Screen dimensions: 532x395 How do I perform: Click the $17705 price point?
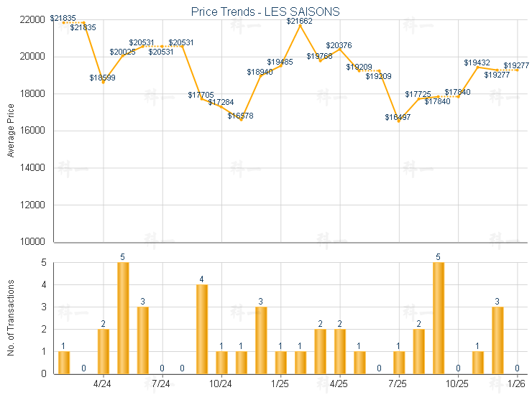202,99
